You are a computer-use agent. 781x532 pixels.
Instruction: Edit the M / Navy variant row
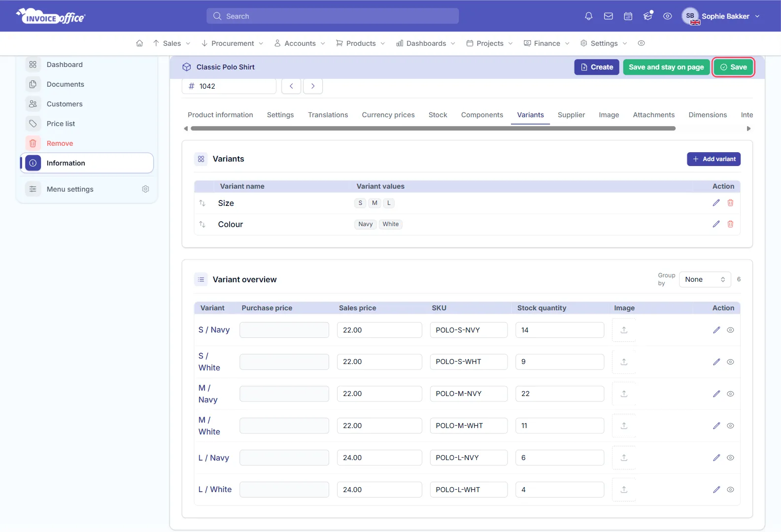pyautogui.click(x=716, y=394)
